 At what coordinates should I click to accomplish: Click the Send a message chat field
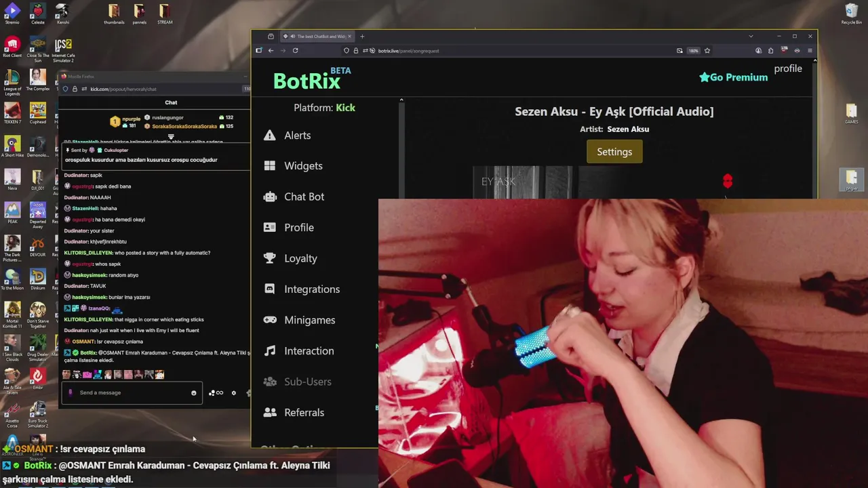[132, 392]
